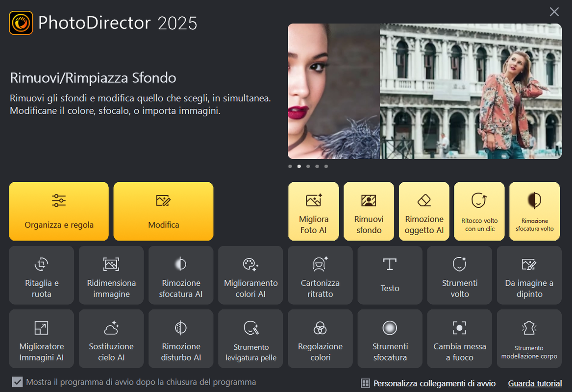Image resolution: width=572 pixels, height=392 pixels.
Task: Launch Rimuovi sfondo tool
Action: click(369, 211)
